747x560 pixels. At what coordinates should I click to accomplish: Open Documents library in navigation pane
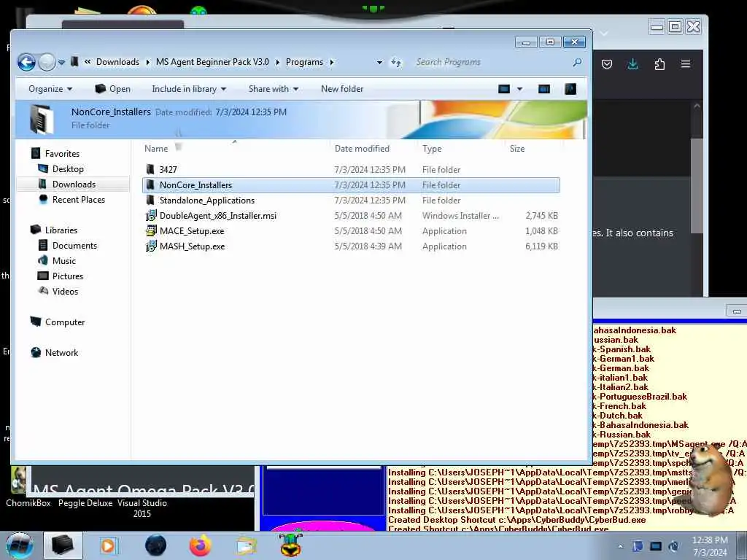tap(74, 246)
